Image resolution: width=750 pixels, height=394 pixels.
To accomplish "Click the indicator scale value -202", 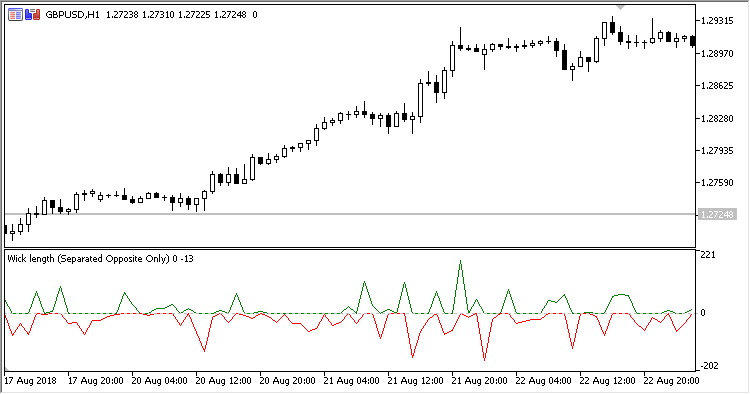I will pyautogui.click(x=709, y=366).
